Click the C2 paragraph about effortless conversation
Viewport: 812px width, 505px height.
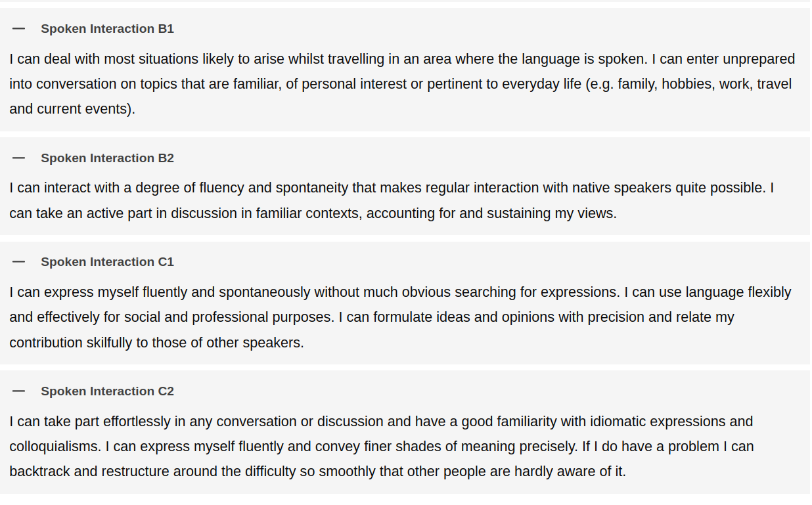click(382, 447)
